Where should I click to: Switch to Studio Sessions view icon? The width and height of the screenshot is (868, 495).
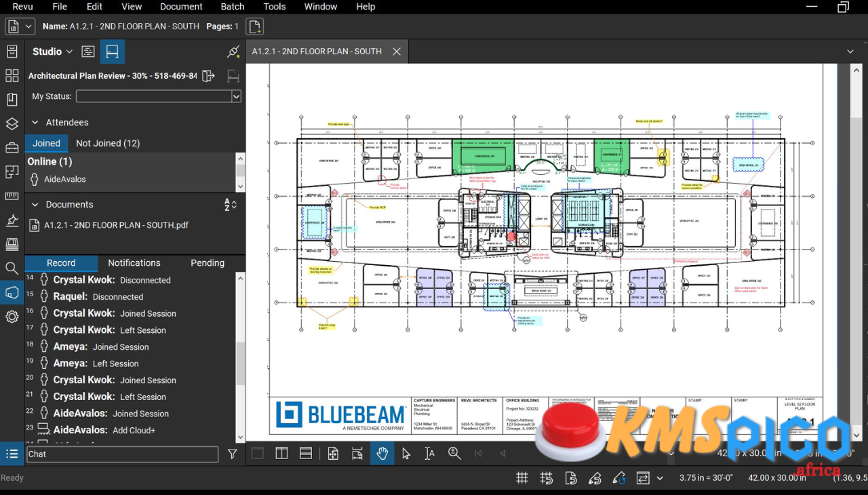pyautogui.click(x=113, y=52)
